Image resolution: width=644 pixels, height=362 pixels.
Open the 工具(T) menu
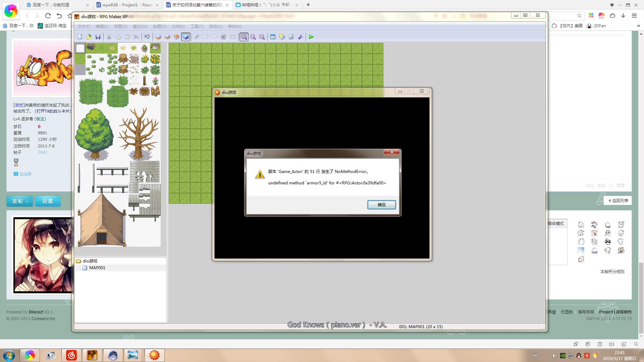pyautogui.click(x=197, y=26)
